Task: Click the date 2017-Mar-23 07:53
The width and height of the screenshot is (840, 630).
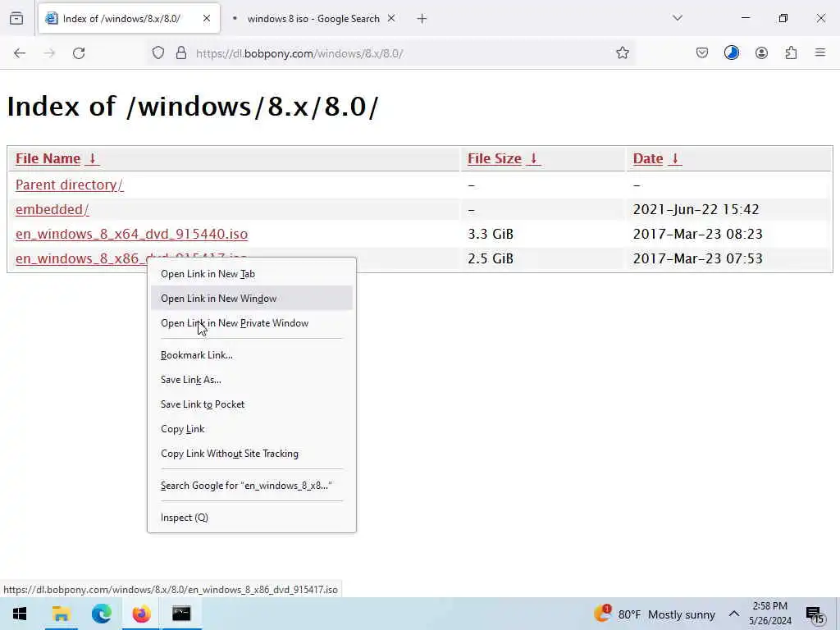Action: [x=697, y=258]
